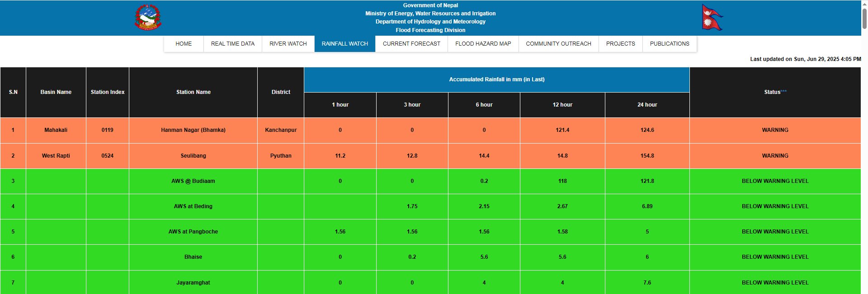This screenshot has width=868, height=294.
Task: Click the Station Index column header
Action: (108, 92)
